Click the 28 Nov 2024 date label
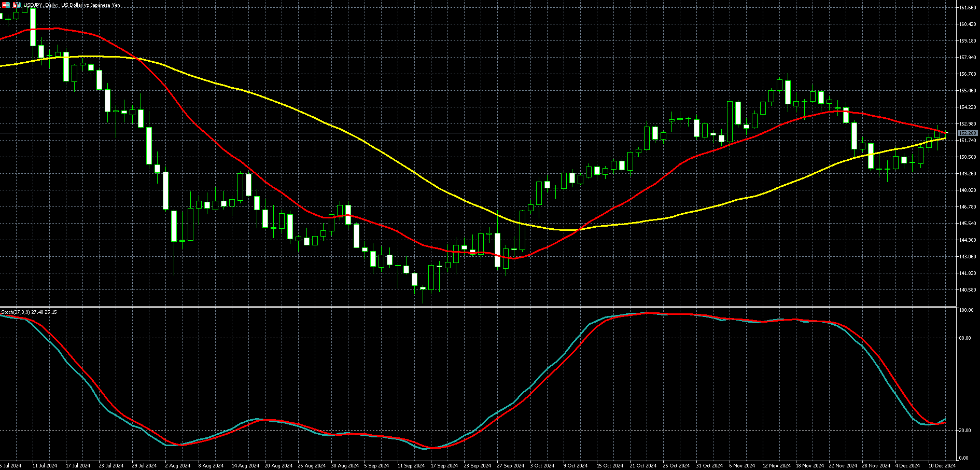 (876, 466)
